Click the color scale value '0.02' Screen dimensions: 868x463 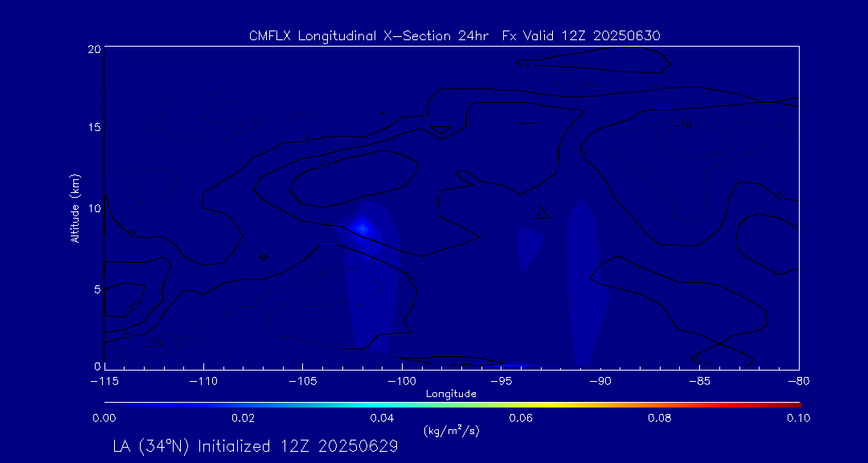point(244,418)
